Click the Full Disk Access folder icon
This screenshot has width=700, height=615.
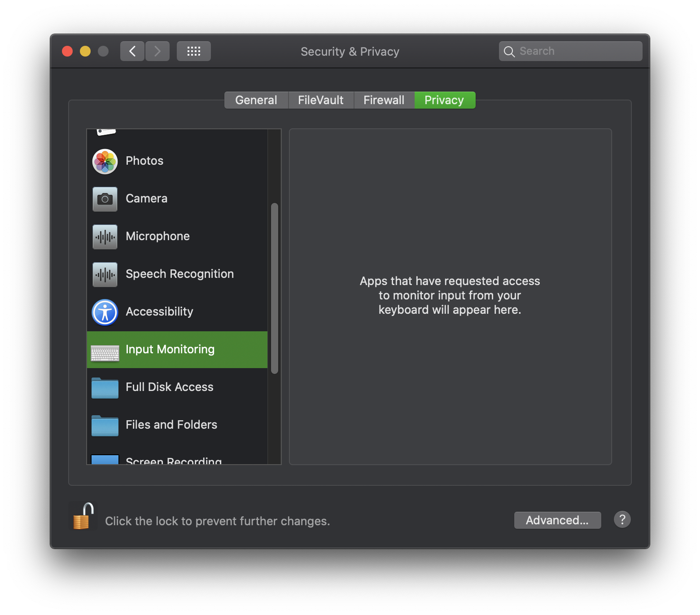(x=105, y=388)
